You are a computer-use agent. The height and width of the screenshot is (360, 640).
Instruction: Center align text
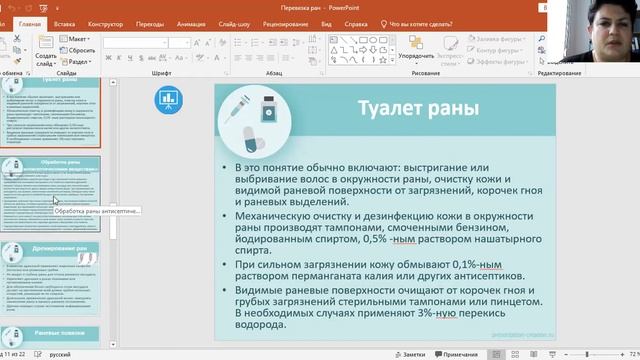point(248,58)
